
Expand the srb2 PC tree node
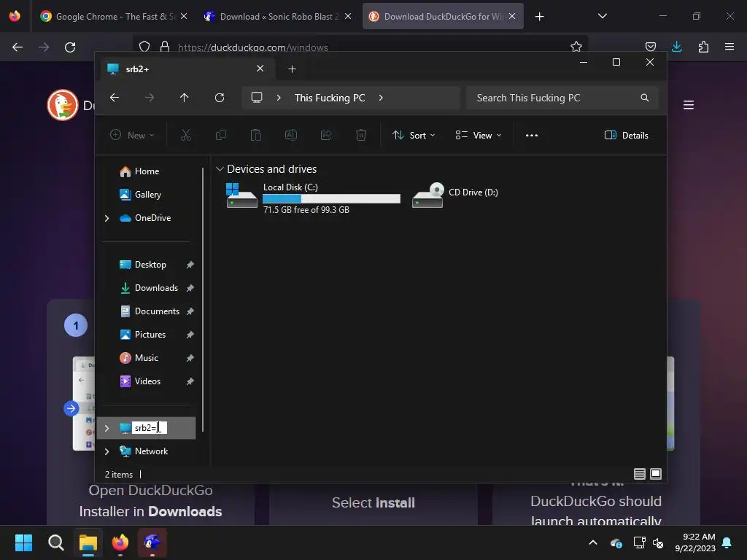tap(107, 428)
